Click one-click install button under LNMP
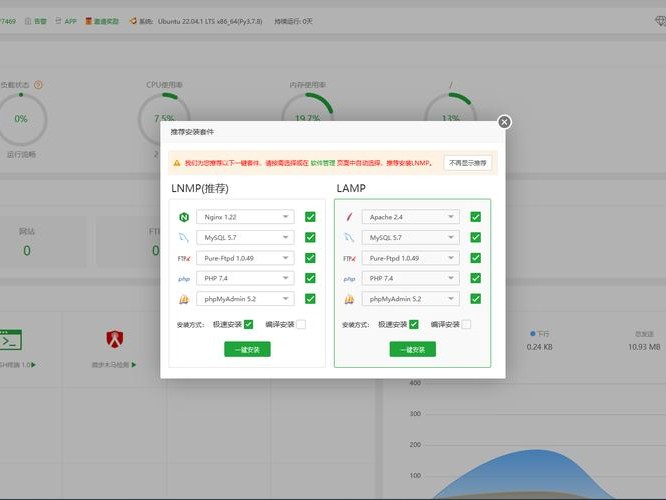This screenshot has width=666, height=500. 247,349
